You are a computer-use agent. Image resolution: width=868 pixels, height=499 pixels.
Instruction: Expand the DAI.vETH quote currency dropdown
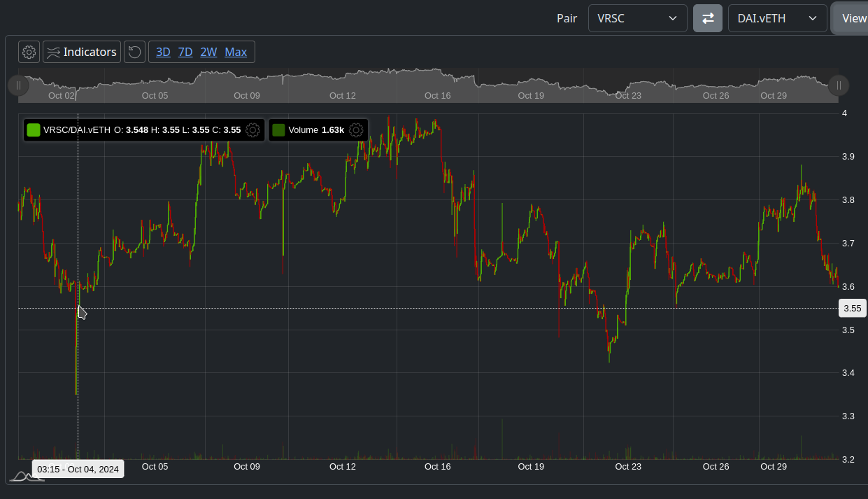pyautogui.click(x=777, y=18)
